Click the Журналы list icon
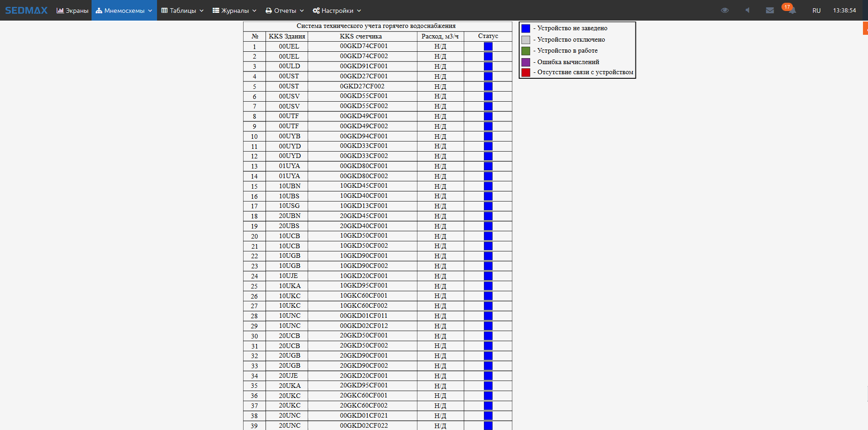This screenshot has width=868, height=430. pos(216,10)
